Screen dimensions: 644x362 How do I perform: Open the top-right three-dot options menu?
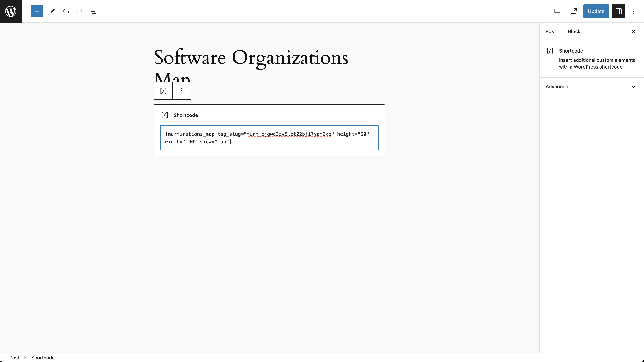pos(633,11)
